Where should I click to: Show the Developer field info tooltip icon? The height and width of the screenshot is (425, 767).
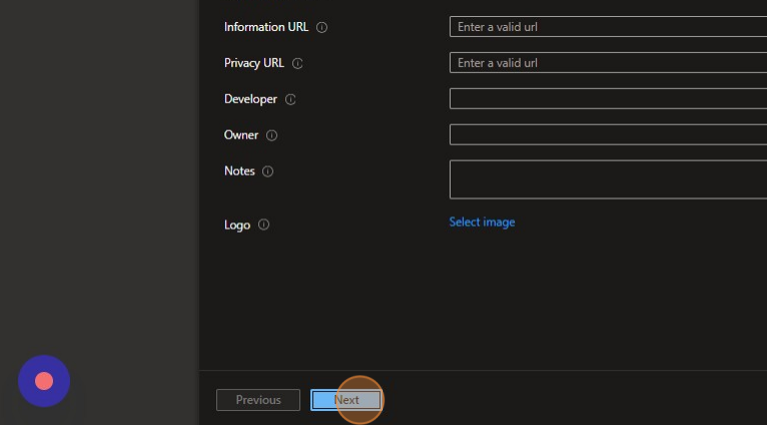tap(291, 100)
